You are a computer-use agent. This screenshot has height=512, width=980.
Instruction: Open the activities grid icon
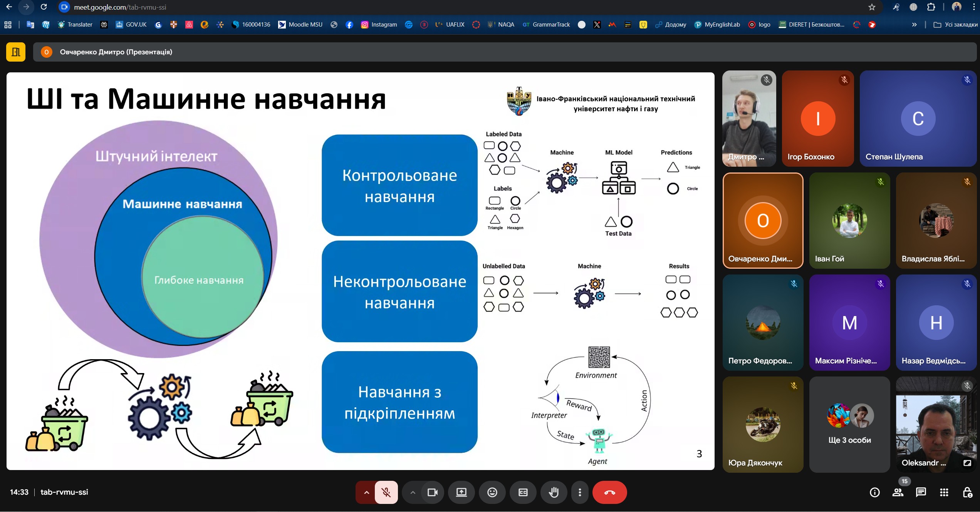(944, 492)
